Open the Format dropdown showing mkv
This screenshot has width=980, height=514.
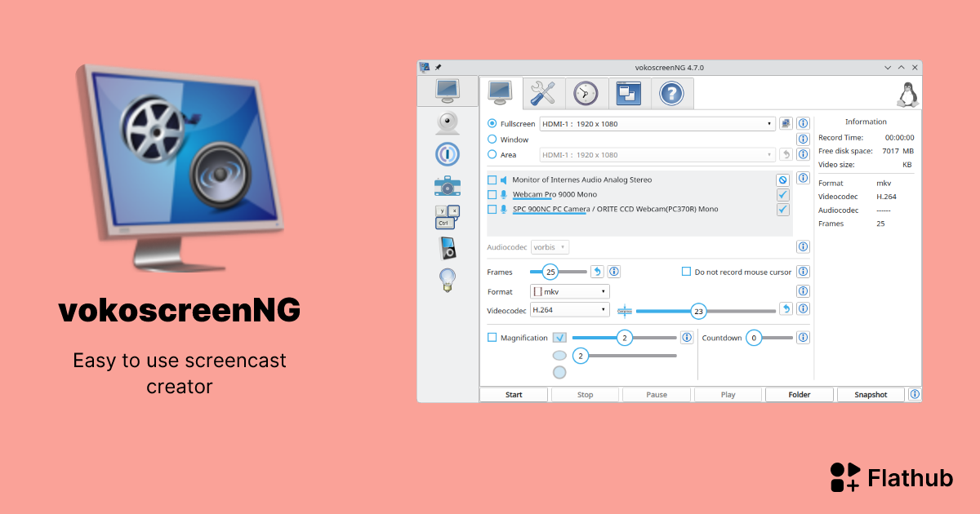[569, 290]
